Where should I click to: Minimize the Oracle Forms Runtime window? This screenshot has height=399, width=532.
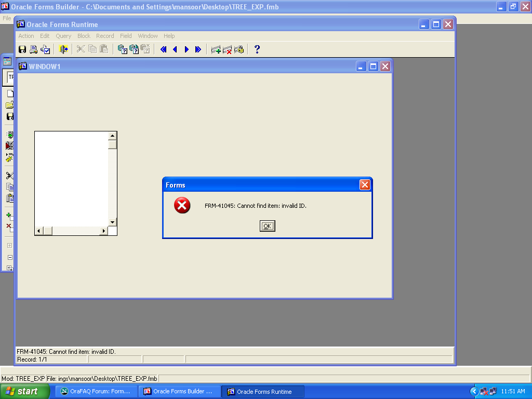pos(424,24)
